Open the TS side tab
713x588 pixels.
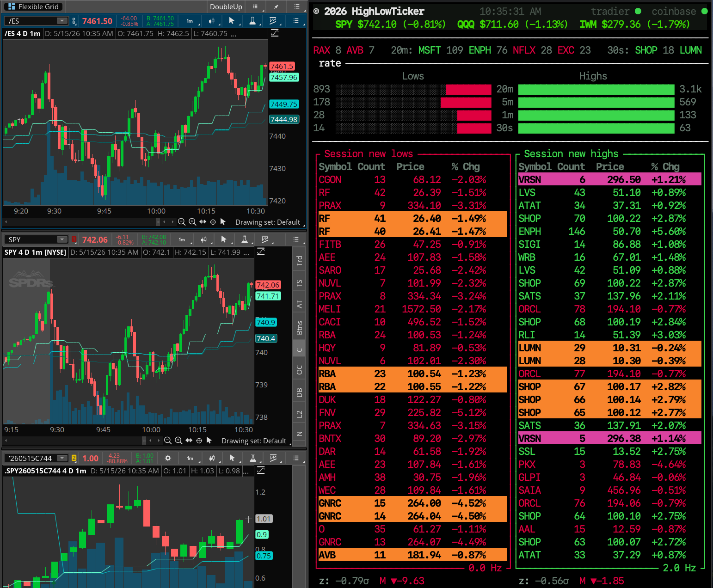[300, 283]
